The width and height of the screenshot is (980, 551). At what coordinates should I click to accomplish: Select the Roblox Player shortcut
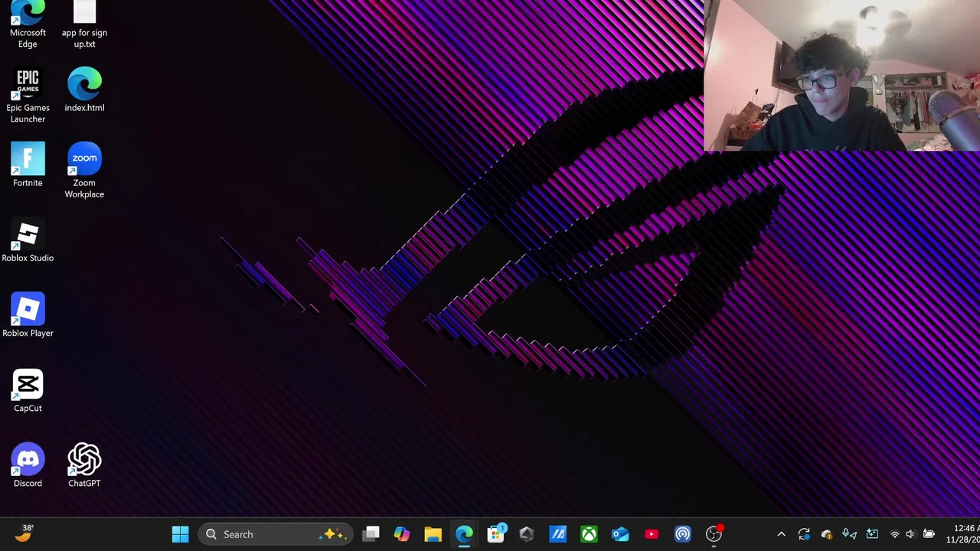point(28,315)
